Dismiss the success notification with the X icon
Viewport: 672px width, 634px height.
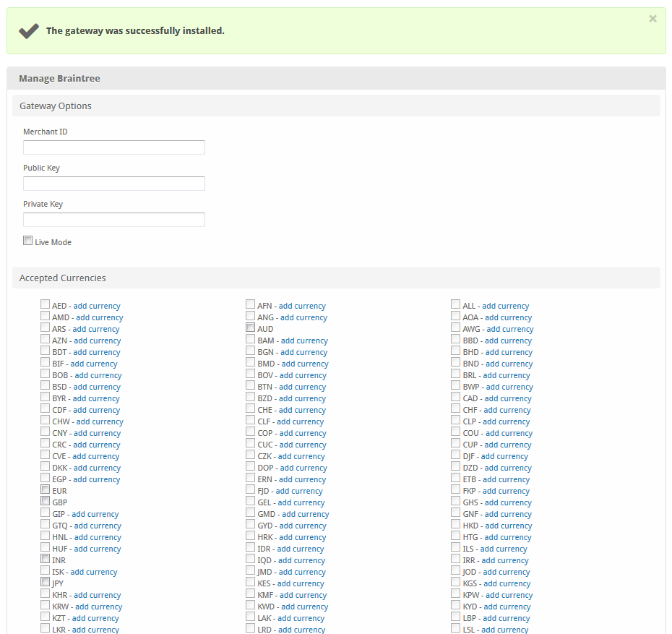[652, 19]
